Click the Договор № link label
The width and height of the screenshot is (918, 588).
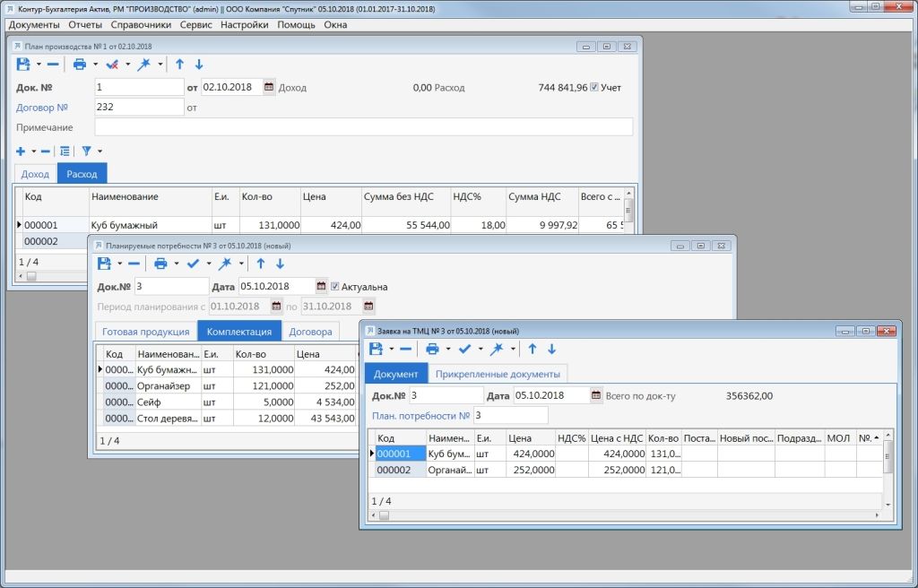click(42, 108)
